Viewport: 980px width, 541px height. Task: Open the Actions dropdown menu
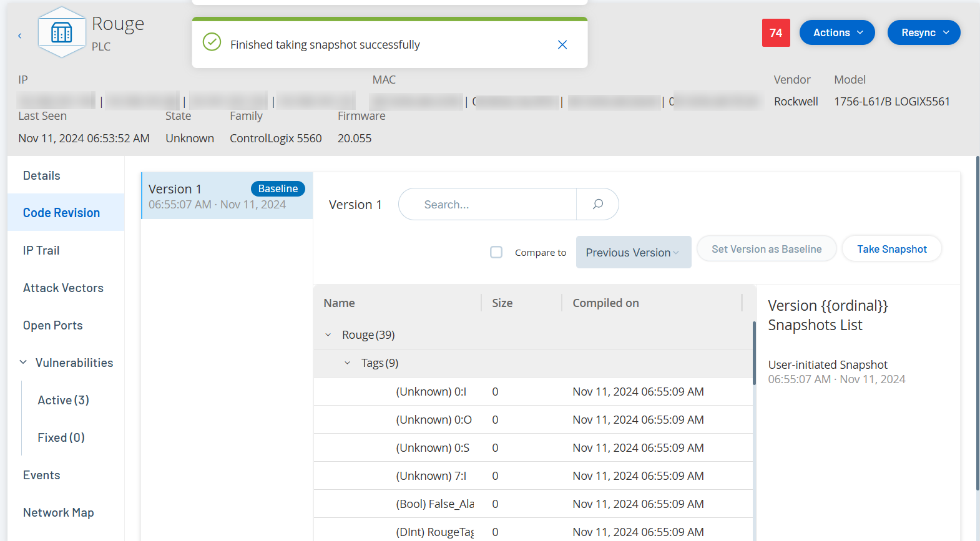[x=836, y=33]
